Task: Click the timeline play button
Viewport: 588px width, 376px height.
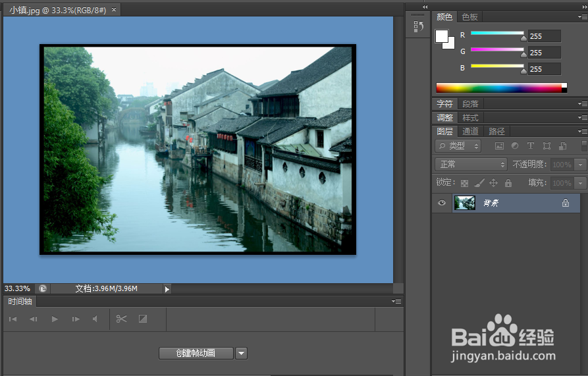Action: (x=55, y=319)
